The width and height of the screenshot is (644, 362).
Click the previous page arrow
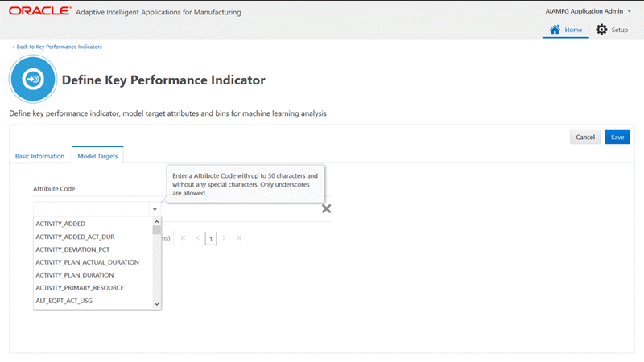tap(197, 238)
